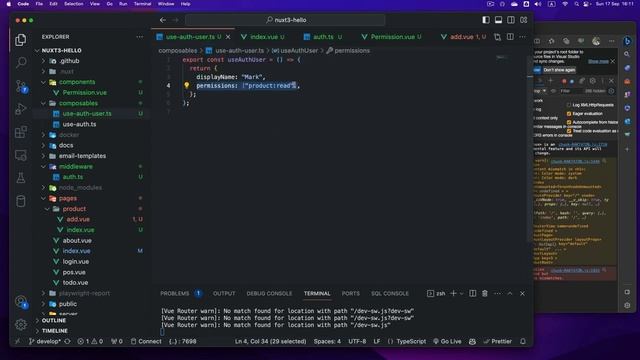Create a new terminal with plus icon
Viewport: 640px width, 360px height.
tap(453, 293)
